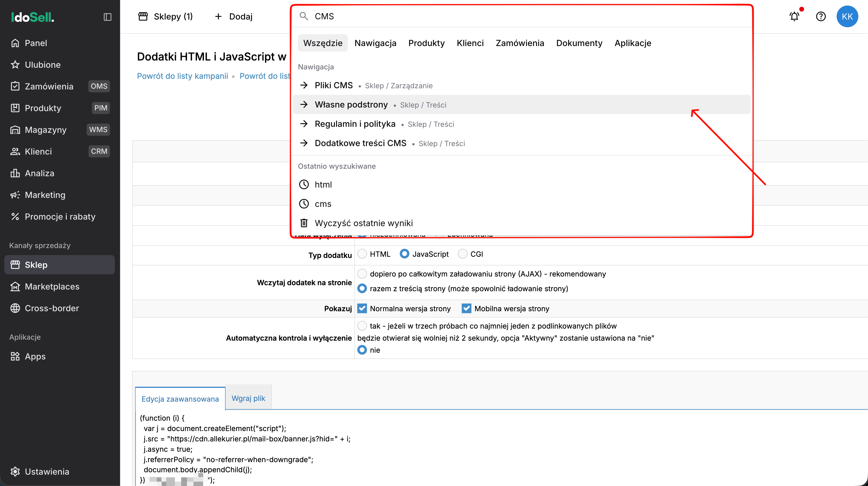Open the help question mark icon
The height and width of the screenshot is (486, 868).
point(821,16)
